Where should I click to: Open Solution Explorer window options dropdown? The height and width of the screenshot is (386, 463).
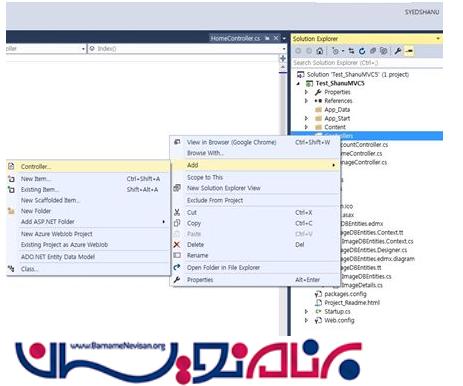[438, 39]
